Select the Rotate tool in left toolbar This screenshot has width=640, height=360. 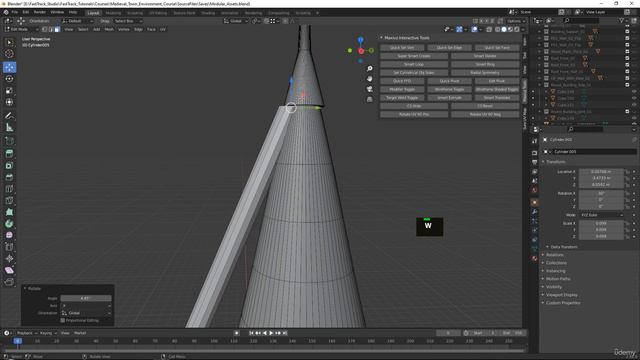(x=9, y=79)
